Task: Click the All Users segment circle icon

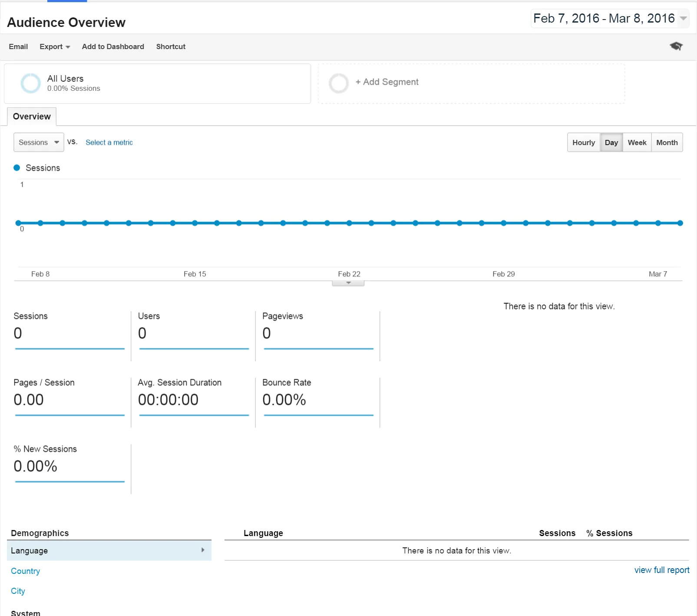Action: 31,83
